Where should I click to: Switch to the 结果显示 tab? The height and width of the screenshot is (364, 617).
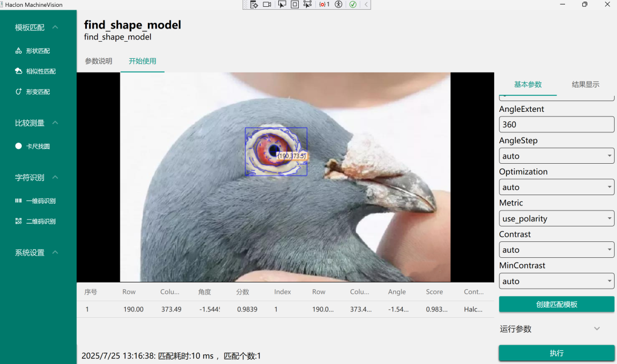pyautogui.click(x=585, y=84)
